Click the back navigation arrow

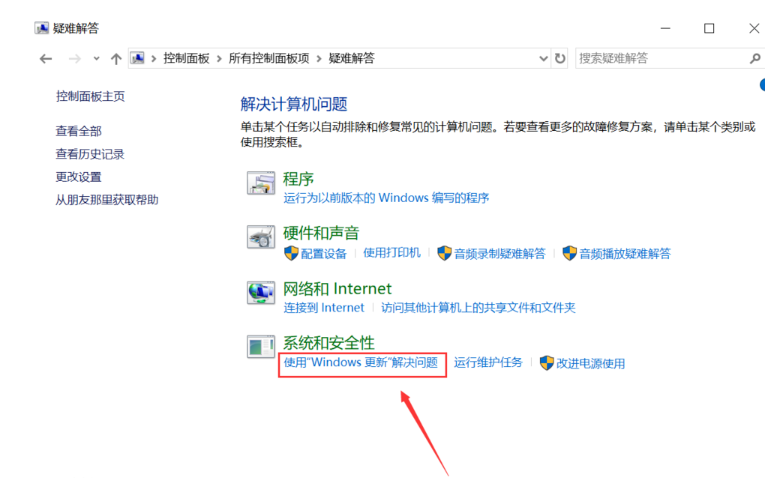click(x=45, y=59)
